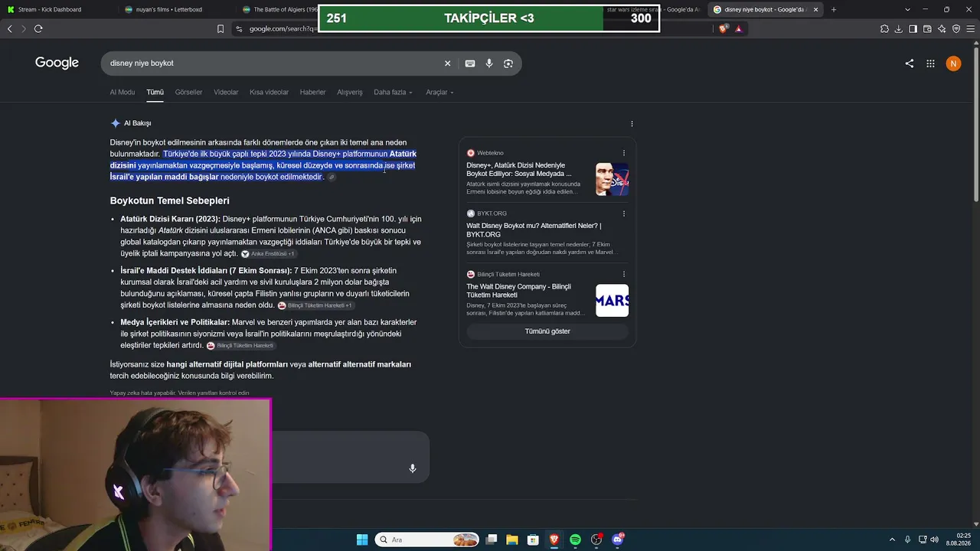Open the on-screen keyboard input tool
The width and height of the screenshot is (980, 551).
pyautogui.click(x=470, y=64)
